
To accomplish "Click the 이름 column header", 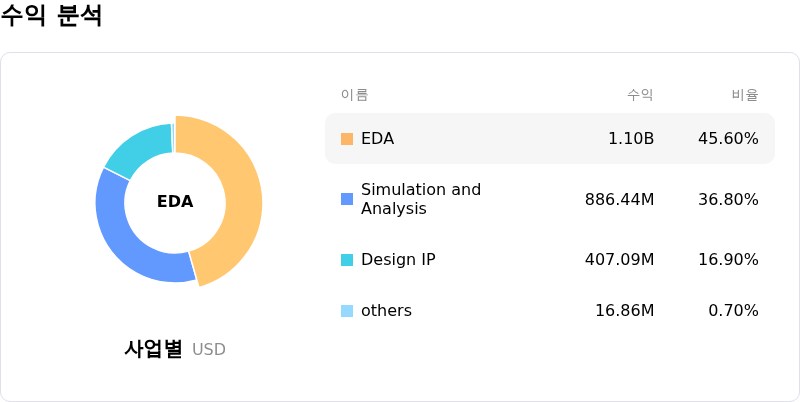I will pos(354,95).
